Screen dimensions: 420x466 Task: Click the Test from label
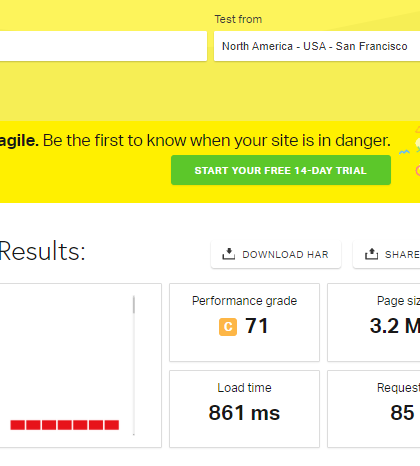(x=238, y=19)
